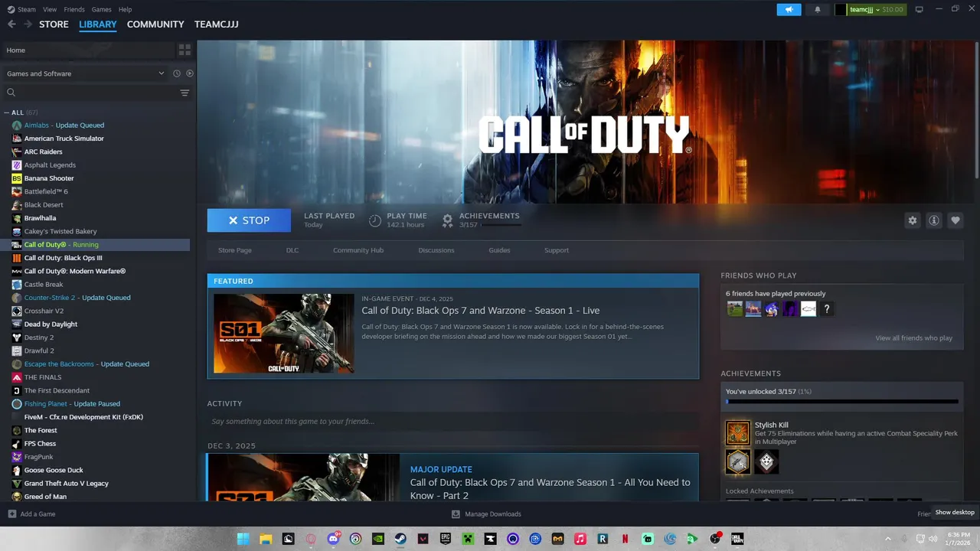Select Grand Theft Auto V Legacy
The width and height of the screenshot is (980, 551).
[x=66, y=484]
